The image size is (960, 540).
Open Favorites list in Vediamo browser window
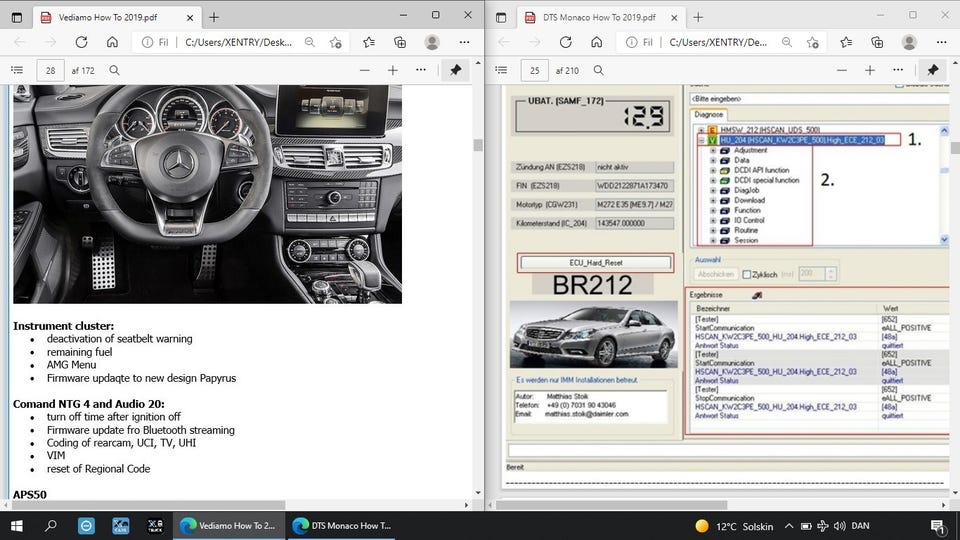369,42
